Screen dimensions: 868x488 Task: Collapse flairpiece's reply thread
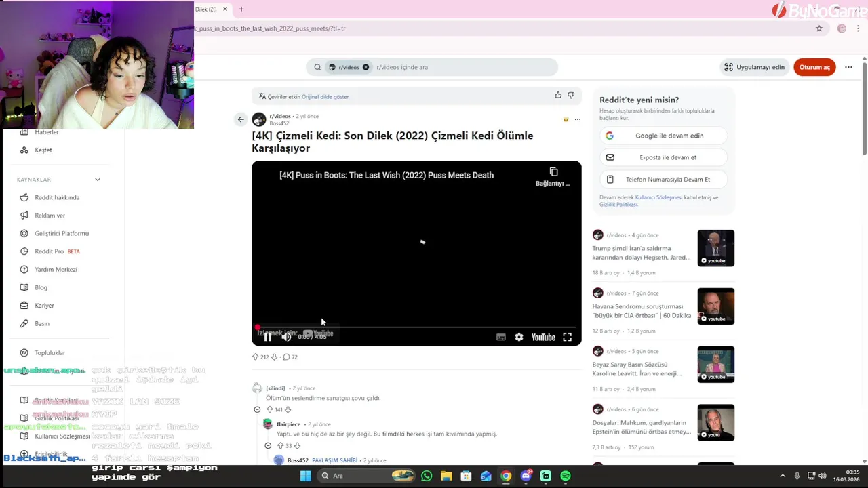pos(268,445)
